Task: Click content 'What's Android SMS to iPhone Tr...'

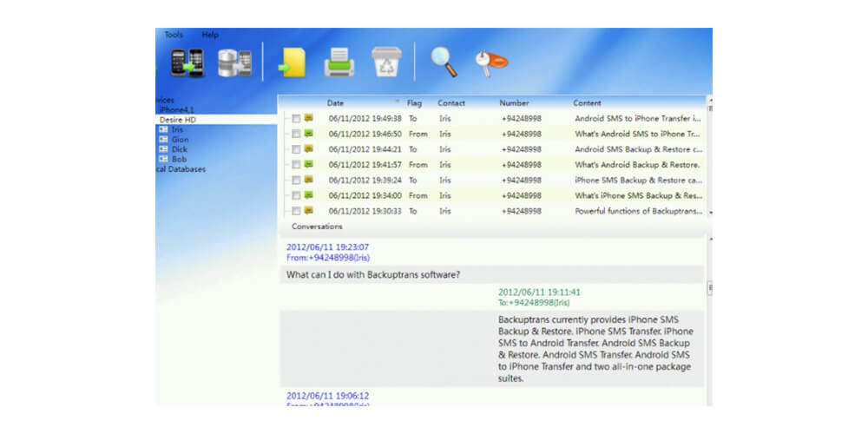Action: click(x=638, y=134)
